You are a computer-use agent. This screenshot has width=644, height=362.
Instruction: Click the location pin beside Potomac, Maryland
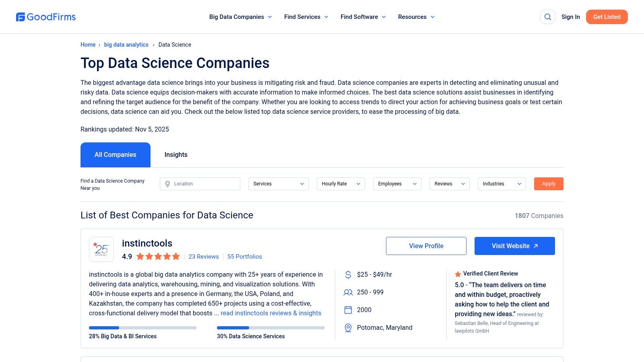point(348,328)
